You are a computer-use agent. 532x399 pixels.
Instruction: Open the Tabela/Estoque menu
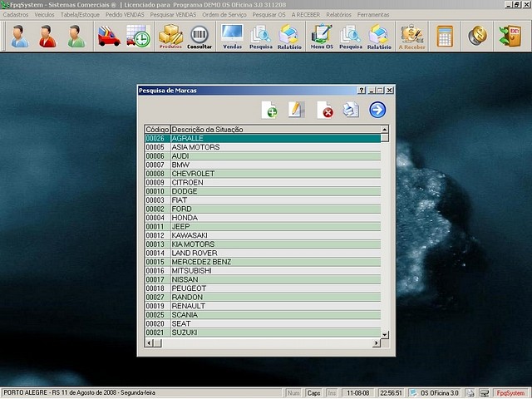80,15
